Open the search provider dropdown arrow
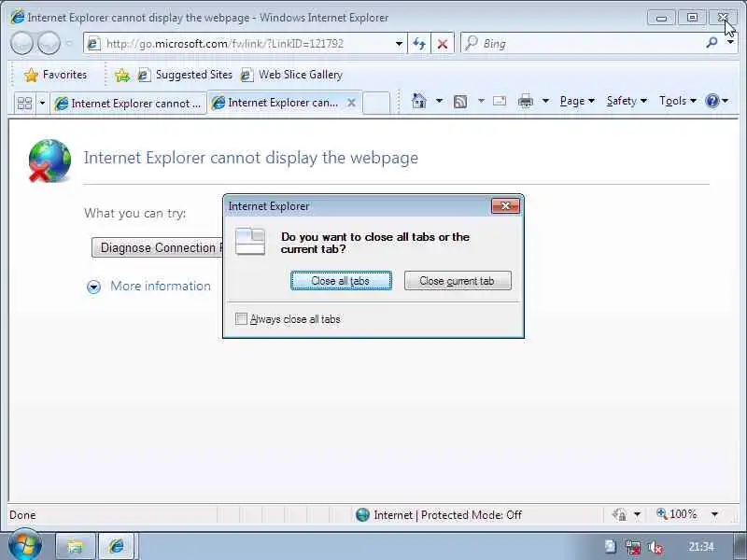This screenshot has height=560, width=747. 730,43
